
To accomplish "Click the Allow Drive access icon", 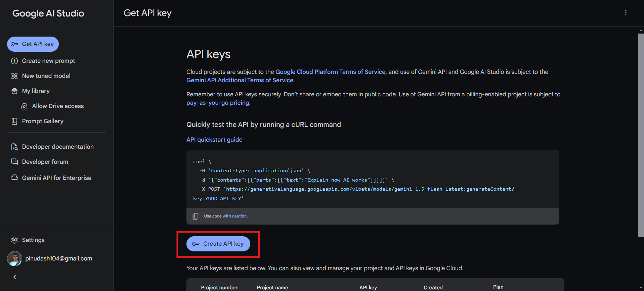I will (25, 106).
